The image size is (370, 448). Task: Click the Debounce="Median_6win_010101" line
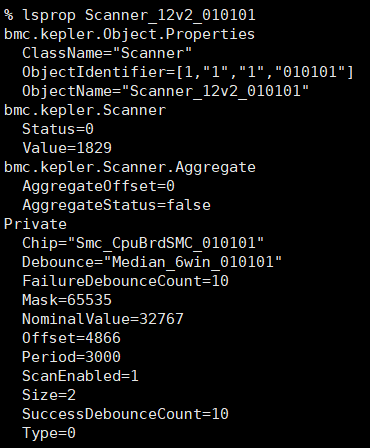(152, 262)
